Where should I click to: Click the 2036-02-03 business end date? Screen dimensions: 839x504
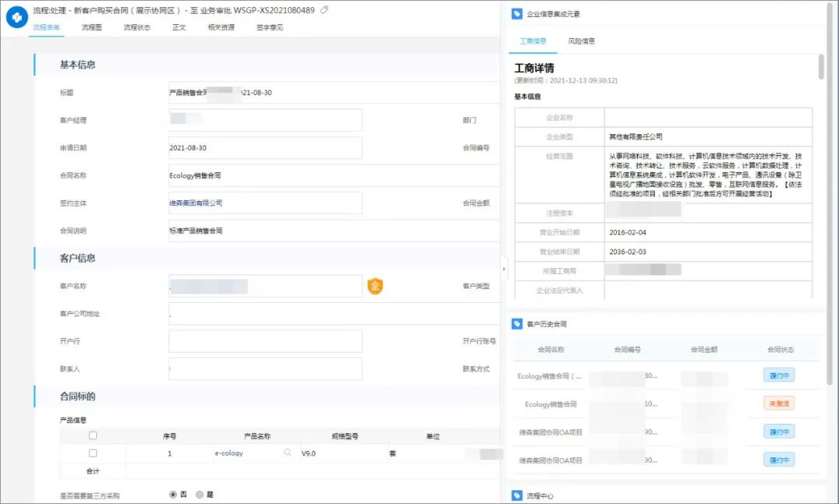pos(628,252)
